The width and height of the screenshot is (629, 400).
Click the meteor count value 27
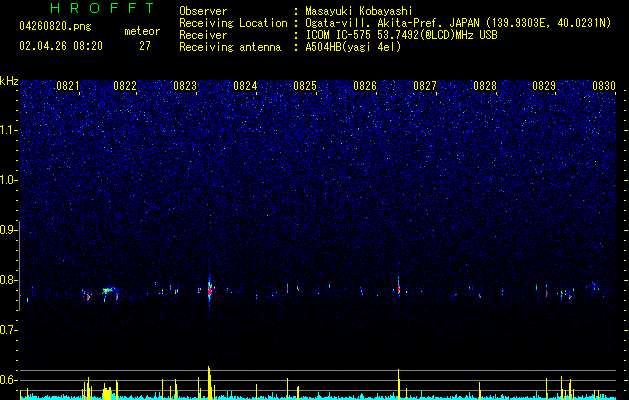tap(145, 46)
